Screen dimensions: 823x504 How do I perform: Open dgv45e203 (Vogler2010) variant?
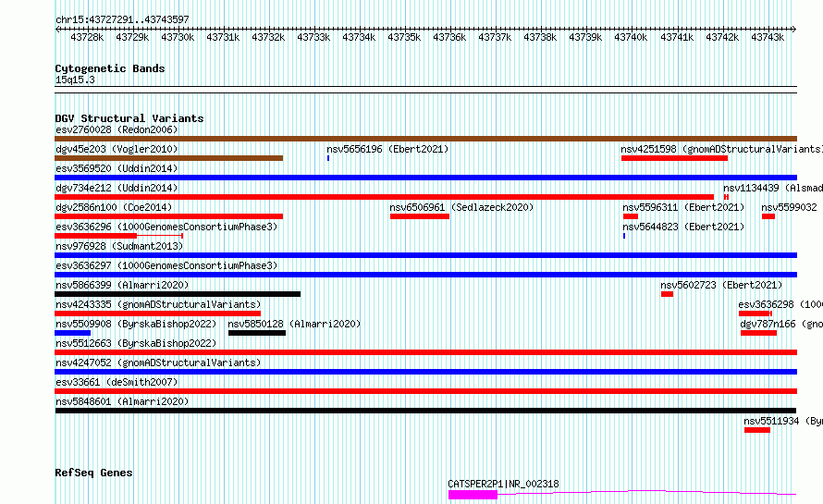117,149
